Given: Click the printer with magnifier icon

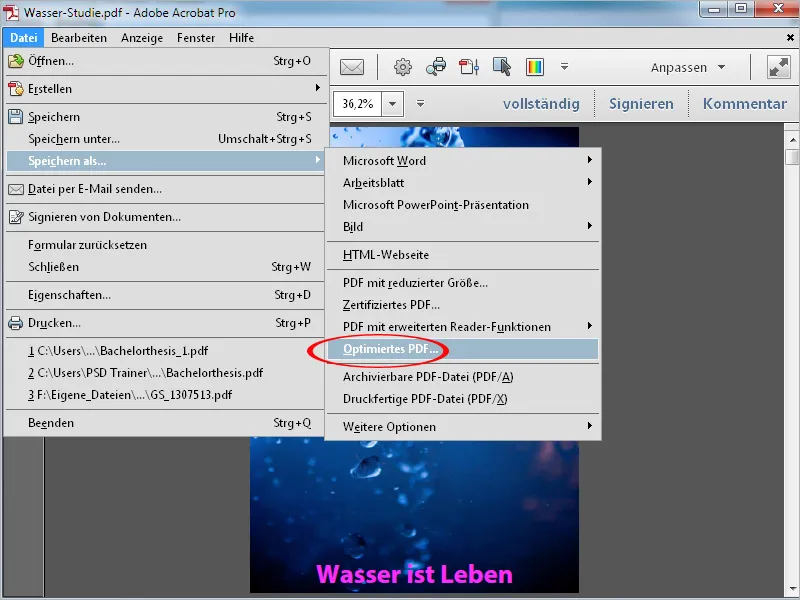Looking at the screenshot, I should 436,67.
